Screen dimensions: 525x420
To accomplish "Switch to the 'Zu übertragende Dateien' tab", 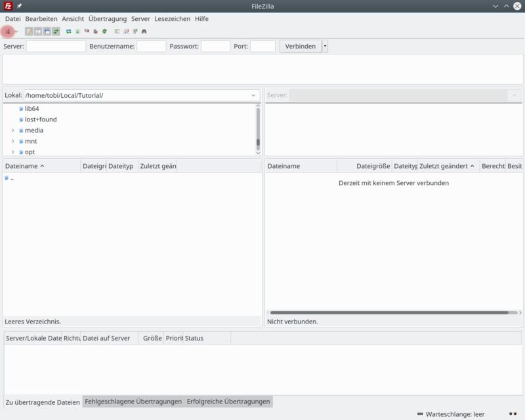I will pos(43,402).
